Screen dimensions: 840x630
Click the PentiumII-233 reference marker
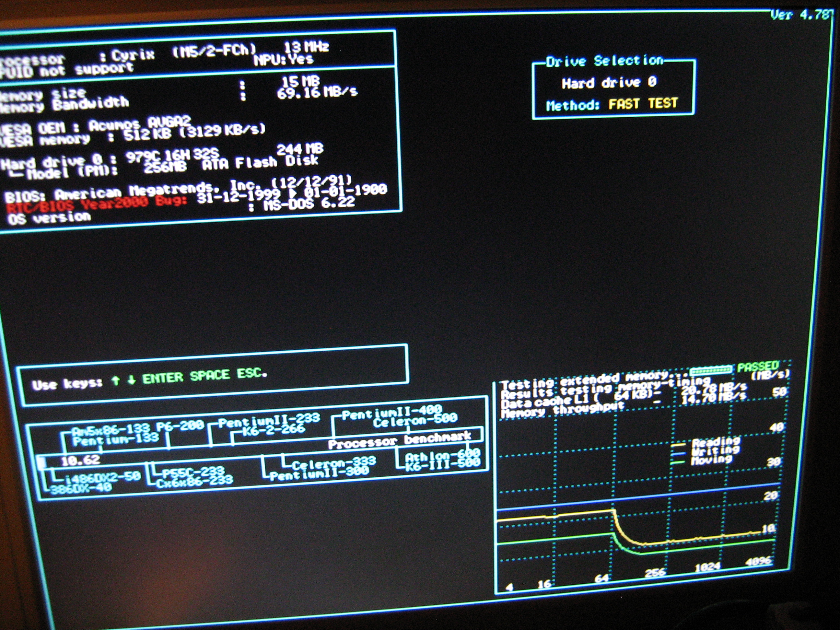[269, 420]
